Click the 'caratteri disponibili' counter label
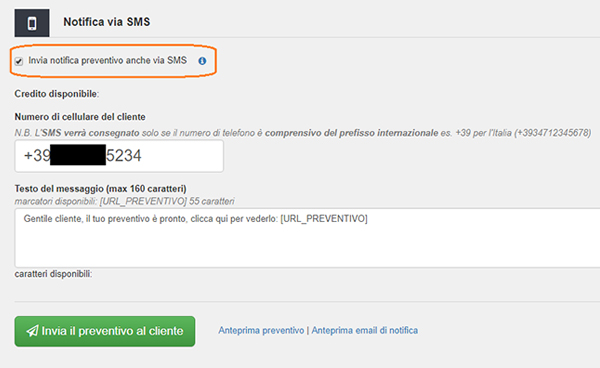This screenshot has width=600, height=368. pyautogui.click(x=53, y=274)
